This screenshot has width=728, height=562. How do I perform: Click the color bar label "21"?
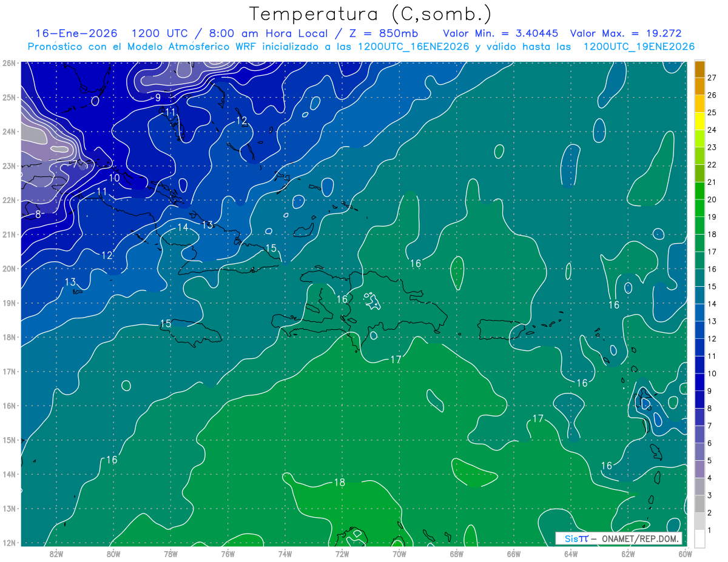pyautogui.click(x=712, y=182)
